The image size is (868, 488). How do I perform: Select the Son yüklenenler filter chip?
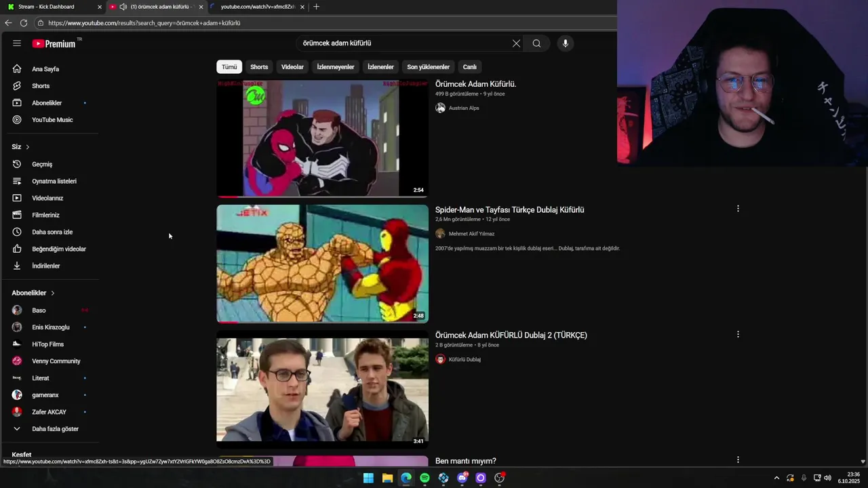[428, 67]
